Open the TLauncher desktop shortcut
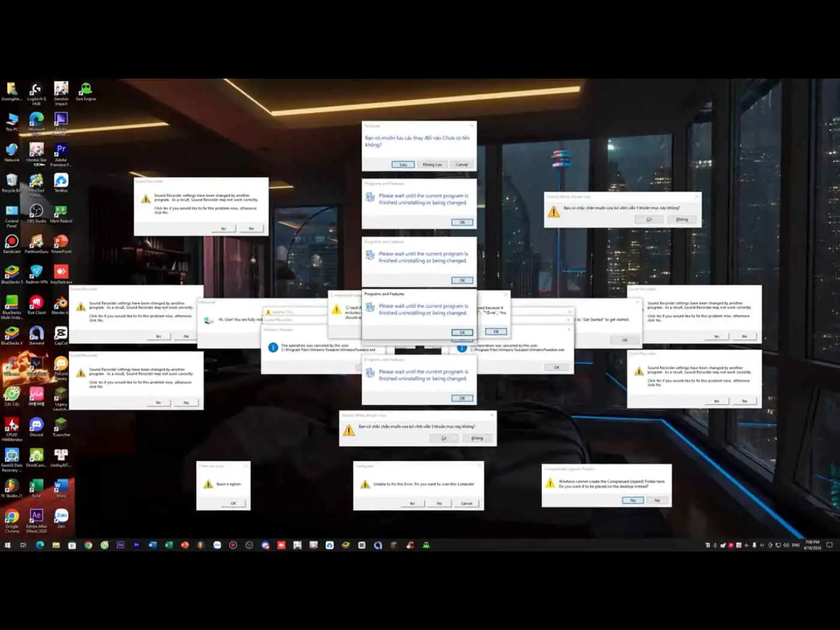The height and width of the screenshot is (630, 840). pyautogui.click(x=61, y=427)
